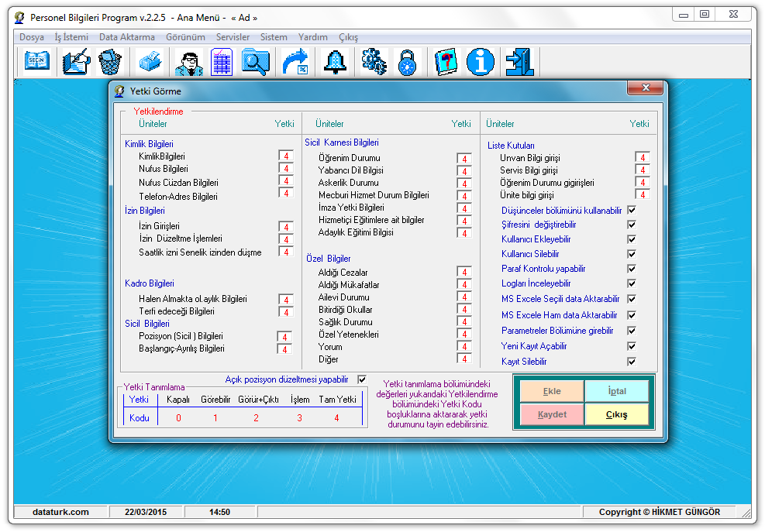The image size is (765, 532).
Task: Open the personnel man-with-glasses toolbar icon
Action: 189,63
